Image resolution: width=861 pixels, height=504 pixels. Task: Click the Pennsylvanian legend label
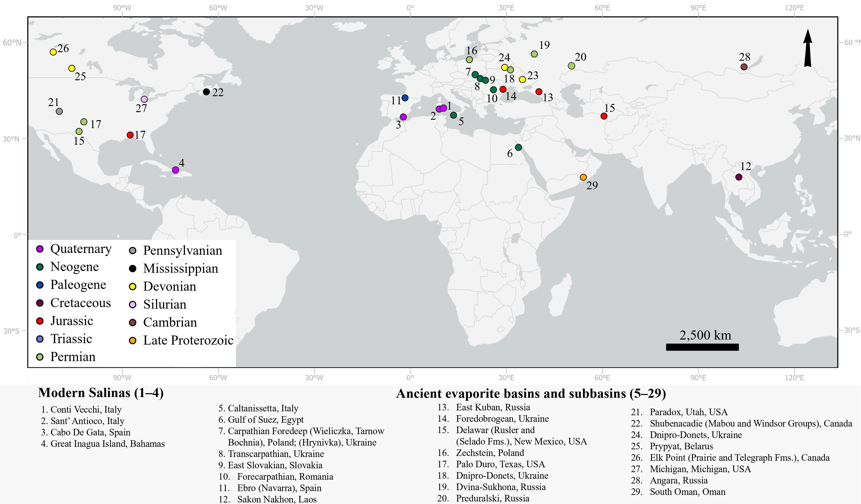point(182,251)
